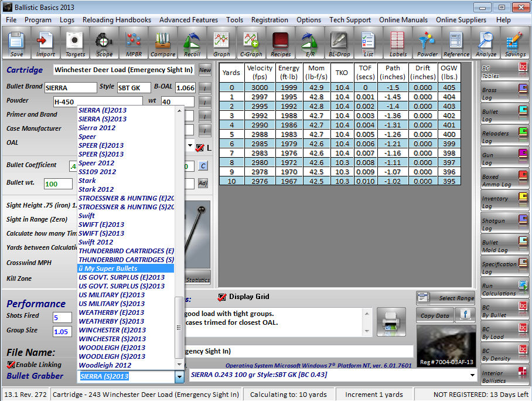Click the Save toolbar icon
Image resolution: width=532 pixels, height=401 pixels.
[16, 43]
